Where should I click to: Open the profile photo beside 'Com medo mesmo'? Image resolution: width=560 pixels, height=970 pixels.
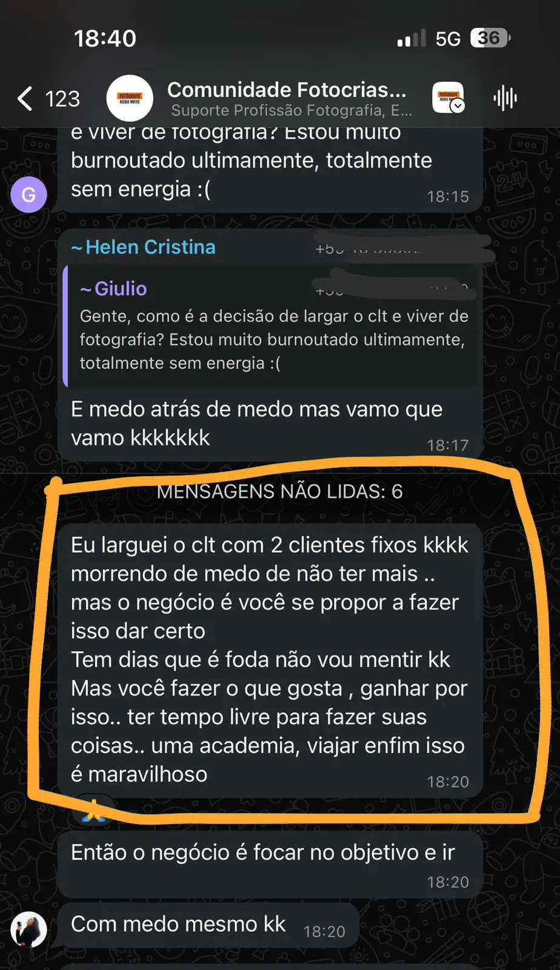(x=28, y=929)
